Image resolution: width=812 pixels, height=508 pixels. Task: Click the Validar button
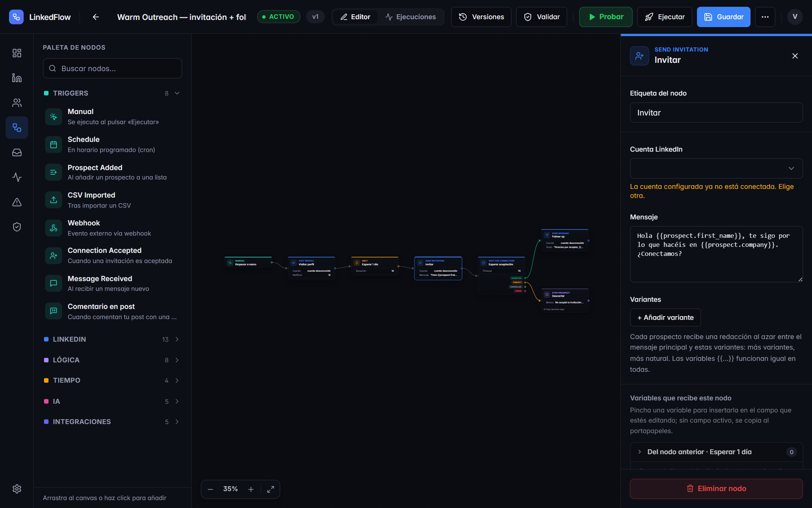541,17
